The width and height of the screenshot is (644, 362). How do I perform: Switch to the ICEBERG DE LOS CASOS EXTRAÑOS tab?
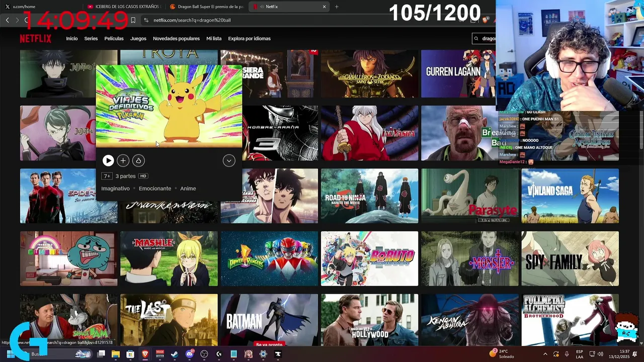[x=124, y=7]
